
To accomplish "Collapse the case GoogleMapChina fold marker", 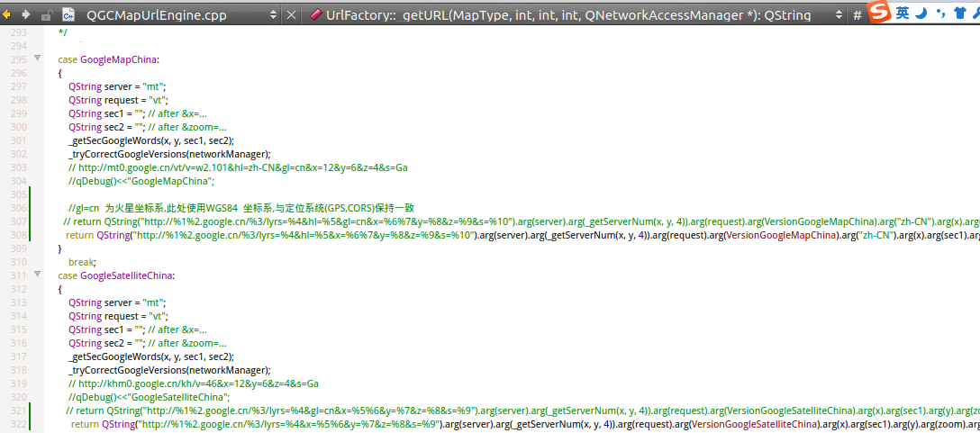I will click(37, 59).
